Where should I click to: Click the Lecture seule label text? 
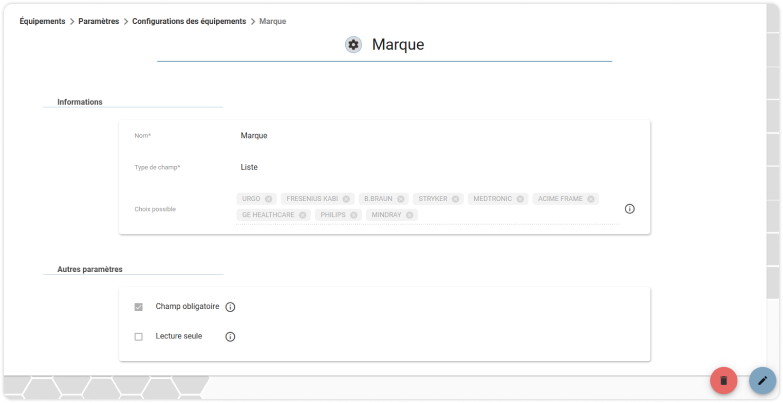(179, 336)
